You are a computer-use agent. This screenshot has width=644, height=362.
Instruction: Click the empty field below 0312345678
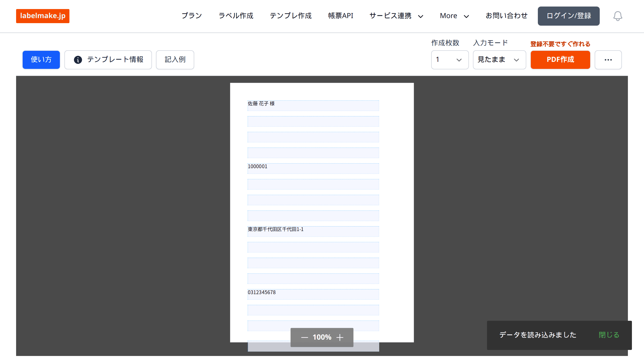point(313,310)
